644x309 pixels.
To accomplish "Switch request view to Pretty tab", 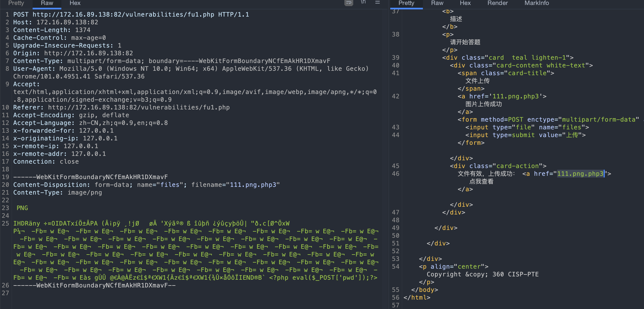I will point(16,3).
